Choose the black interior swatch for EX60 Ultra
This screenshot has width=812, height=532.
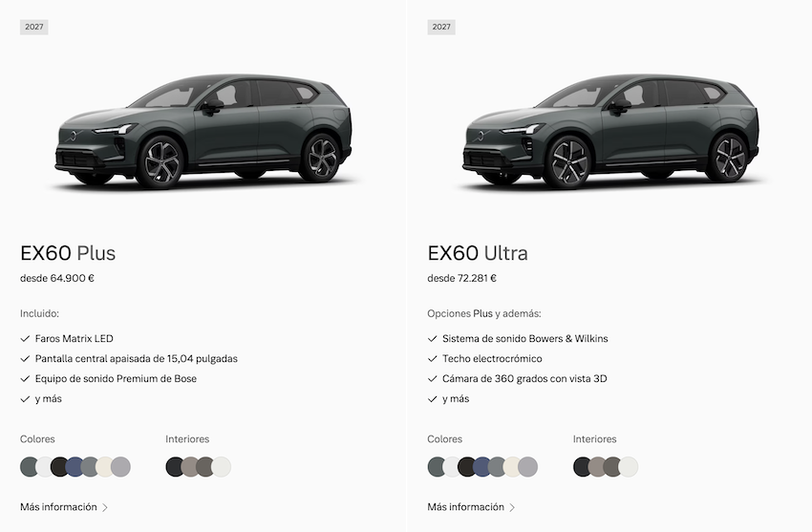583,467
